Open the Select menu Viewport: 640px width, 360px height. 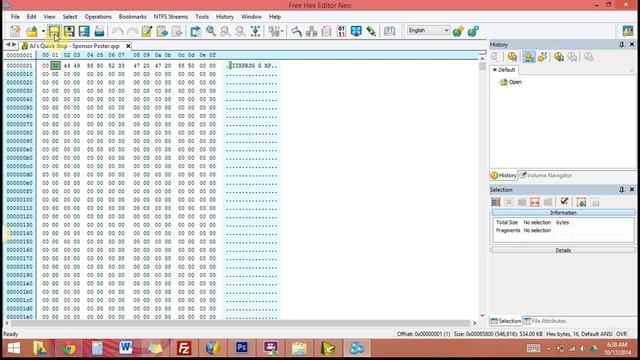[70, 17]
